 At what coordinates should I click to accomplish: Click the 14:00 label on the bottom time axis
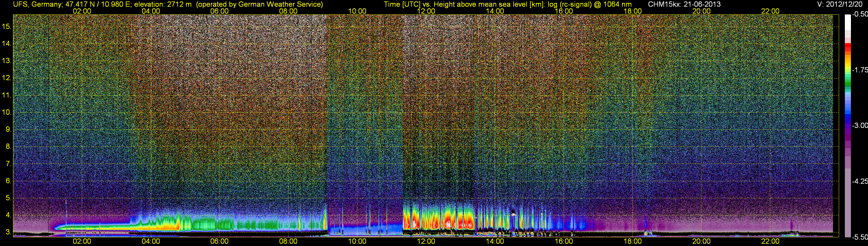495,241
